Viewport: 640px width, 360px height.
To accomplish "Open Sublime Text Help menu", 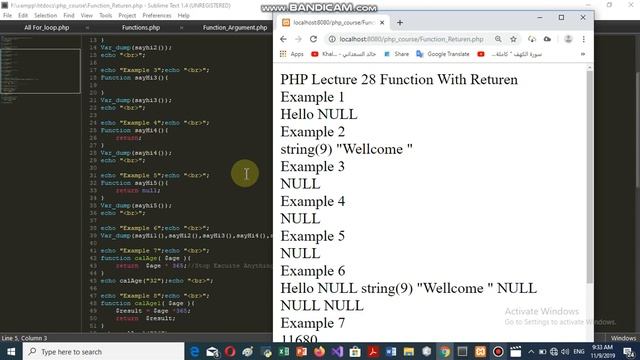I will [183, 16].
